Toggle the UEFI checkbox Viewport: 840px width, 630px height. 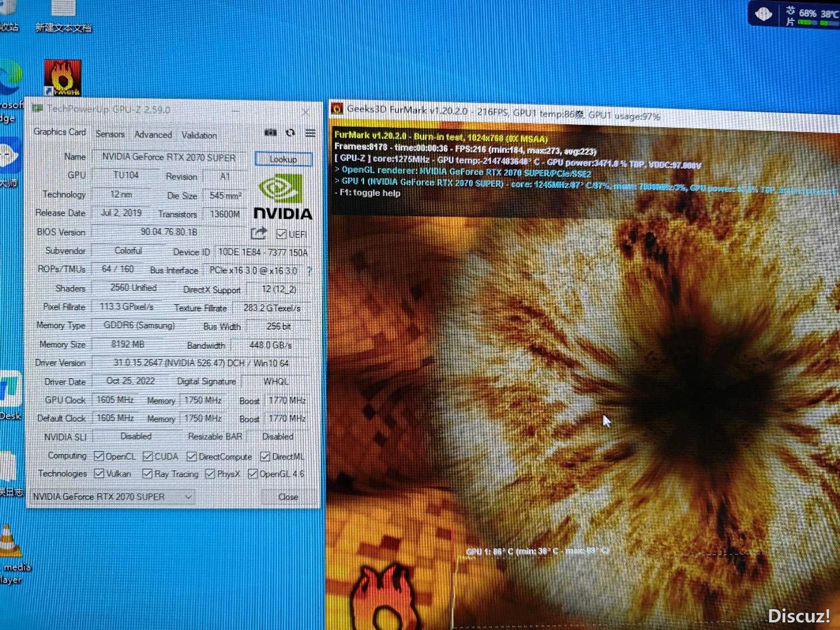(281, 234)
